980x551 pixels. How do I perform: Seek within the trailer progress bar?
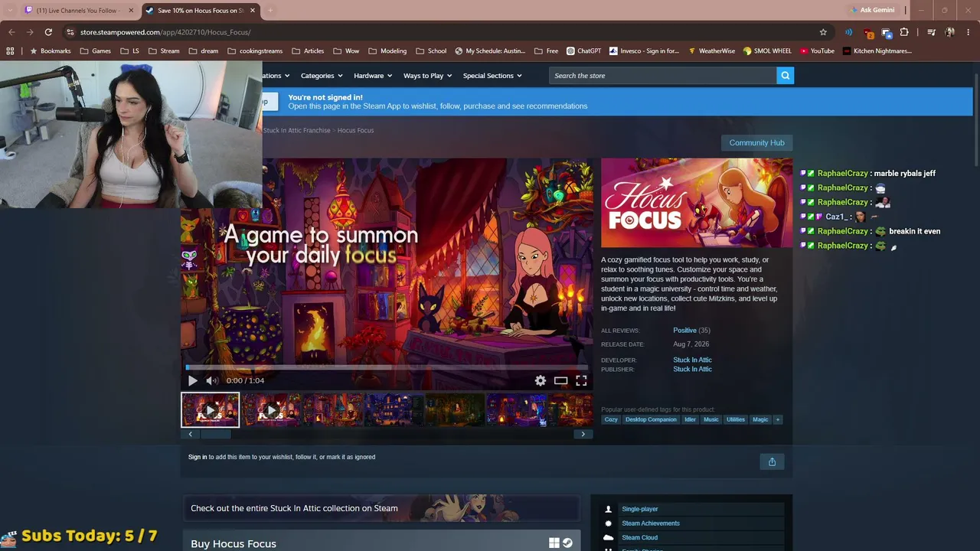tap(387, 367)
